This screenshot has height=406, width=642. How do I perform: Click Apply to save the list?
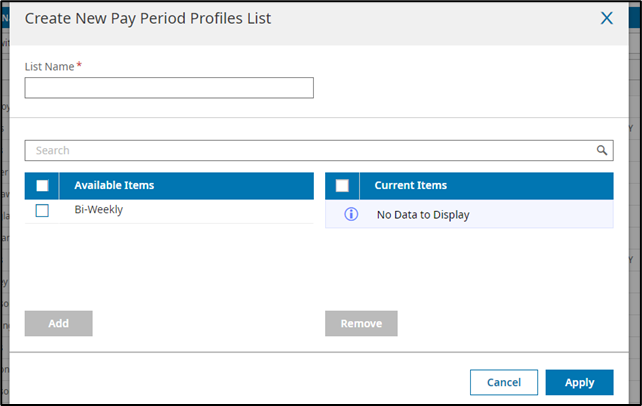pos(579,382)
